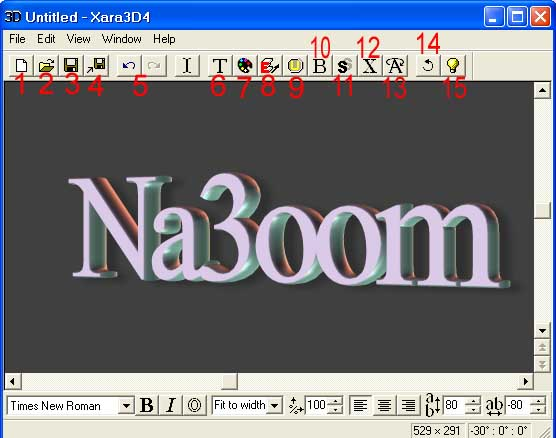Toggle the Outline text style button
556x438 pixels.
pos(194,405)
